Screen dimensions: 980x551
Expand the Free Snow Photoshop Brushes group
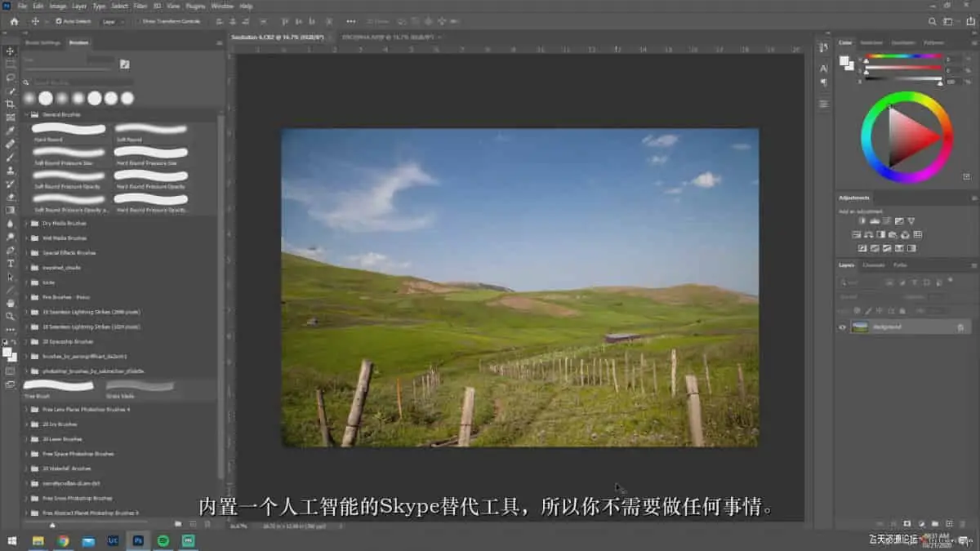pyautogui.click(x=25, y=498)
